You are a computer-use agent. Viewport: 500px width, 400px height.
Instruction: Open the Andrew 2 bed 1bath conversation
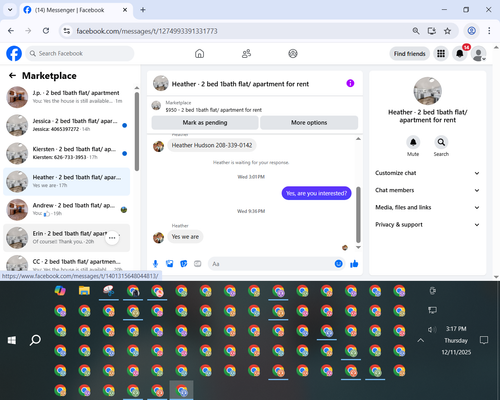[67, 209]
